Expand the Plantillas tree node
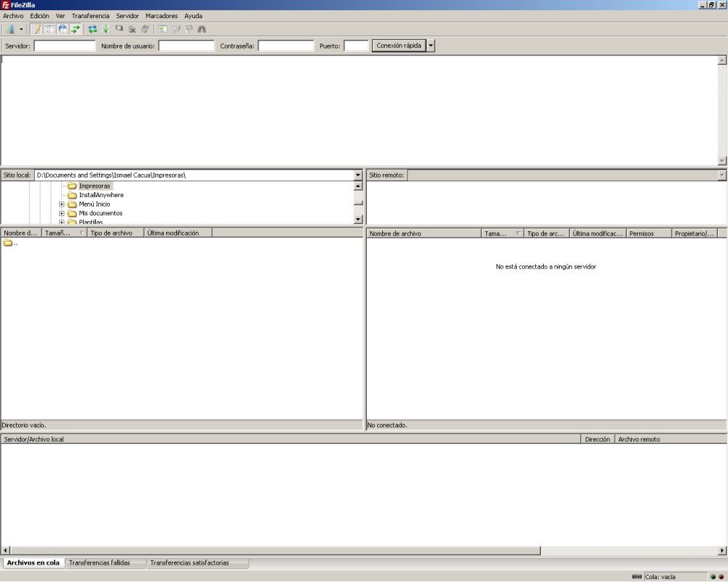This screenshot has width=728, height=582. click(x=62, y=222)
